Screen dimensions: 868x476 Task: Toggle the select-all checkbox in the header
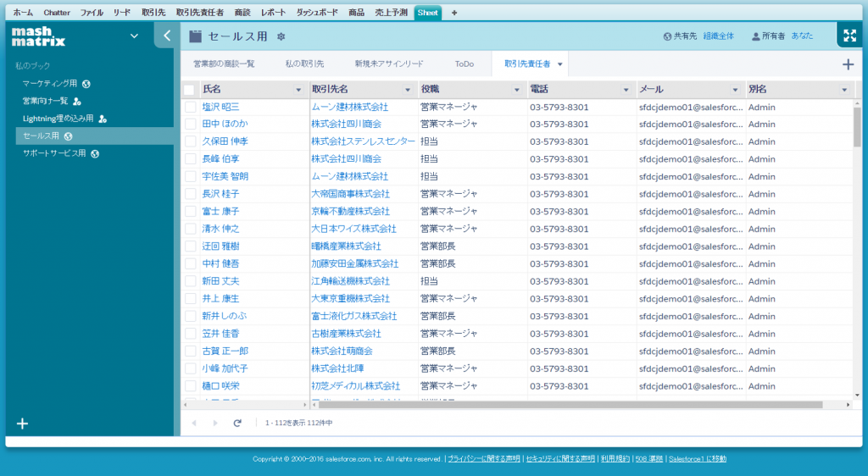(189, 90)
